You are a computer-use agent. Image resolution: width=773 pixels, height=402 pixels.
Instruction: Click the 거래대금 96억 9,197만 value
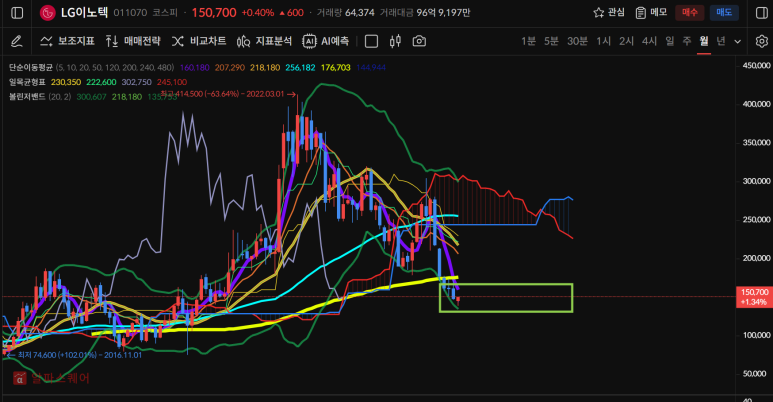(x=425, y=13)
